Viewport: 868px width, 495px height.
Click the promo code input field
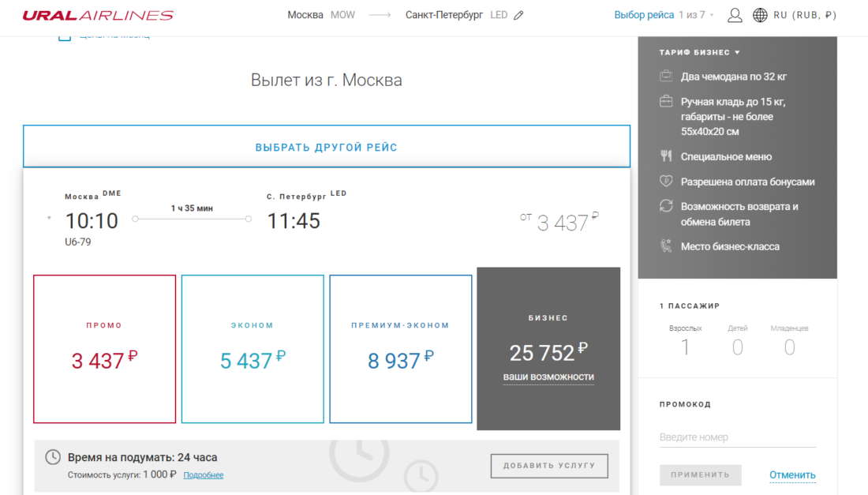tap(737, 437)
